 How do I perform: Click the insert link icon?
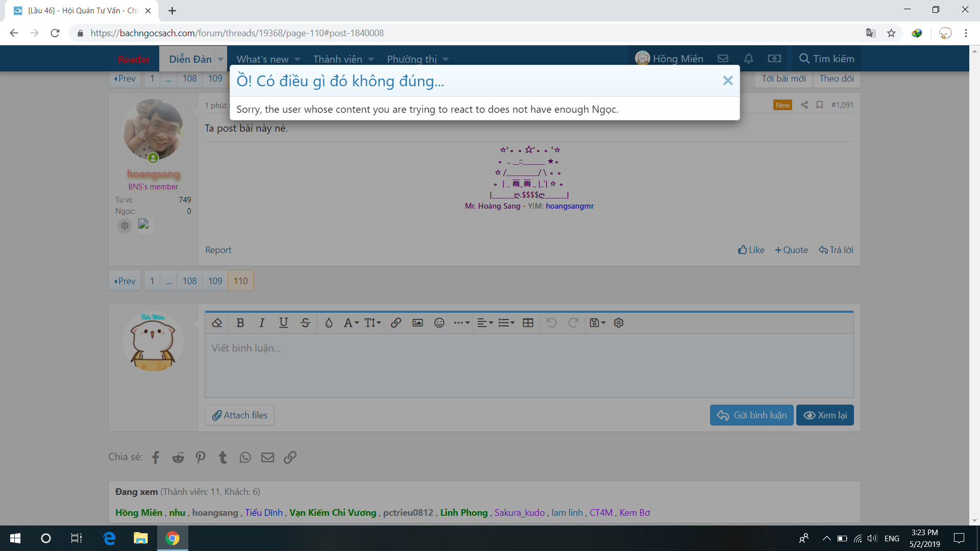[396, 323]
